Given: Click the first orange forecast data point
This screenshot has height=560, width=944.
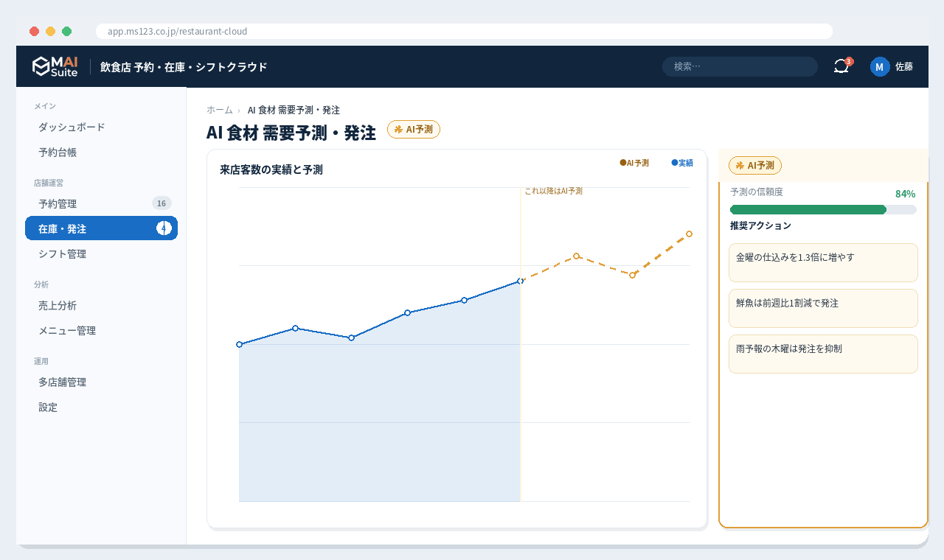Looking at the screenshot, I should coord(577,256).
